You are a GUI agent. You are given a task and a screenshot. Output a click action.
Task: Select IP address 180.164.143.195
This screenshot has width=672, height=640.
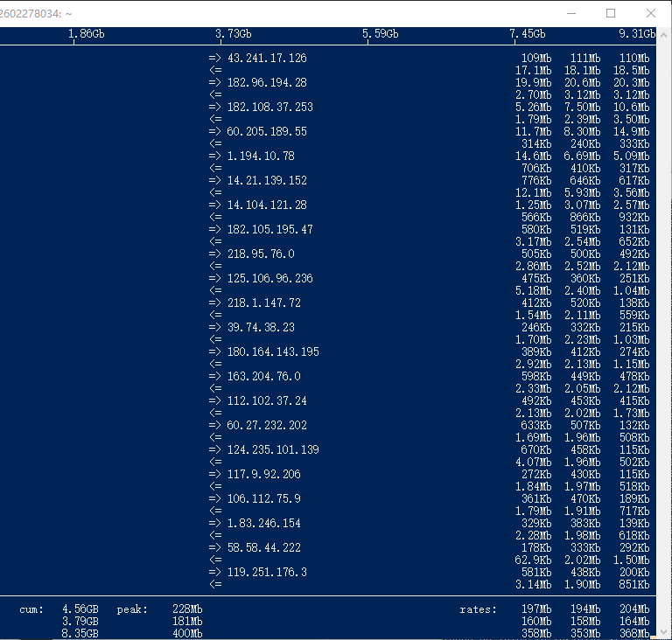[273, 351]
